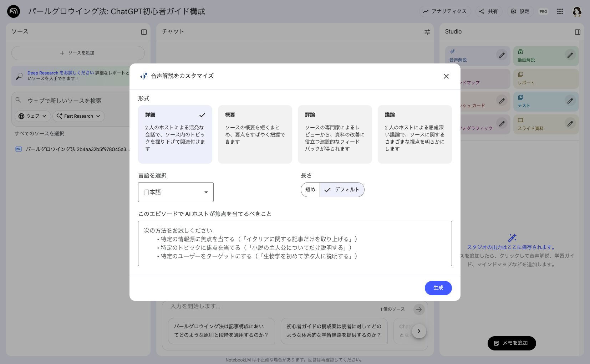
Task: Edit スライド資料 using its pencil icon
Action: (570, 124)
